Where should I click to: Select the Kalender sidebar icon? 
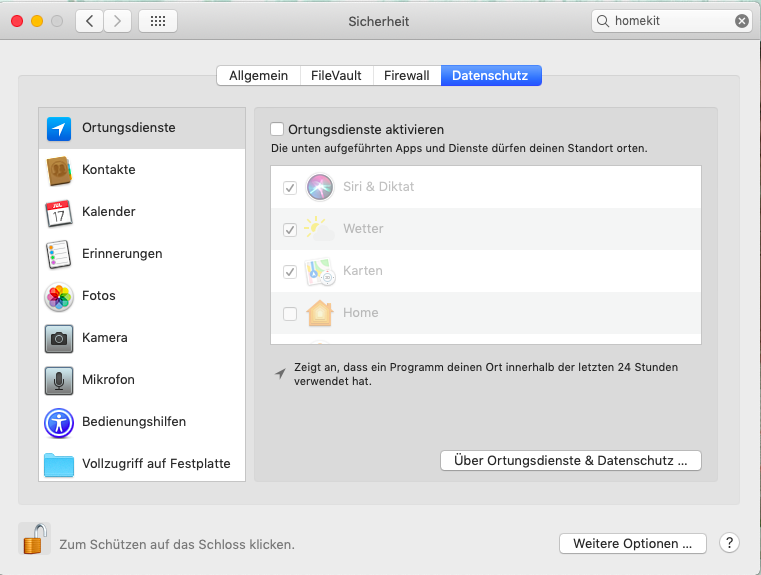coord(59,213)
